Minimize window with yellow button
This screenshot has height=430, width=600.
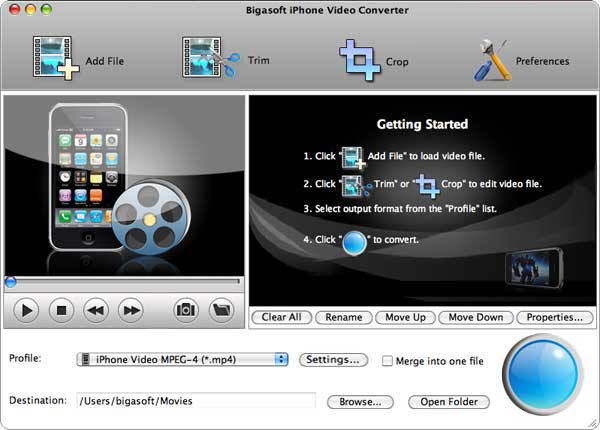click(31, 10)
